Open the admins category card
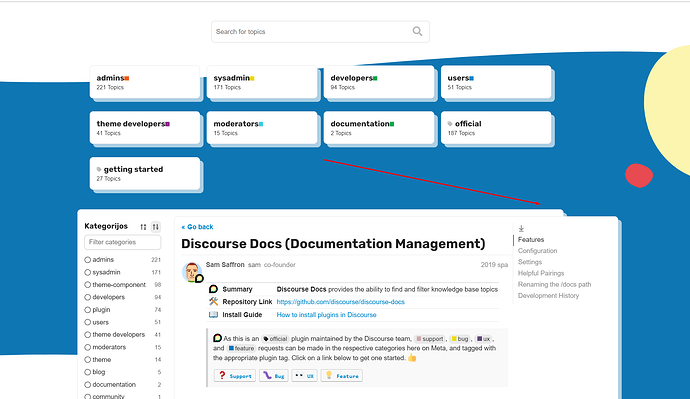 coord(144,82)
